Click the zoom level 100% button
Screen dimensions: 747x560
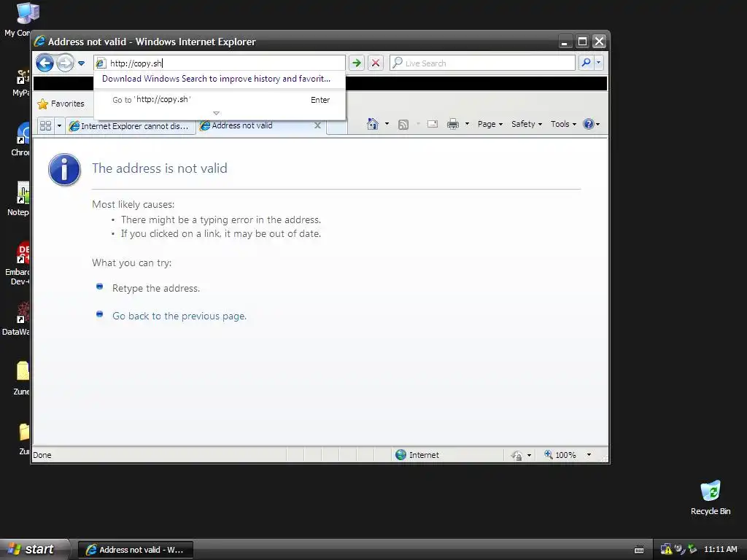pyautogui.click(x=560, y=455)
